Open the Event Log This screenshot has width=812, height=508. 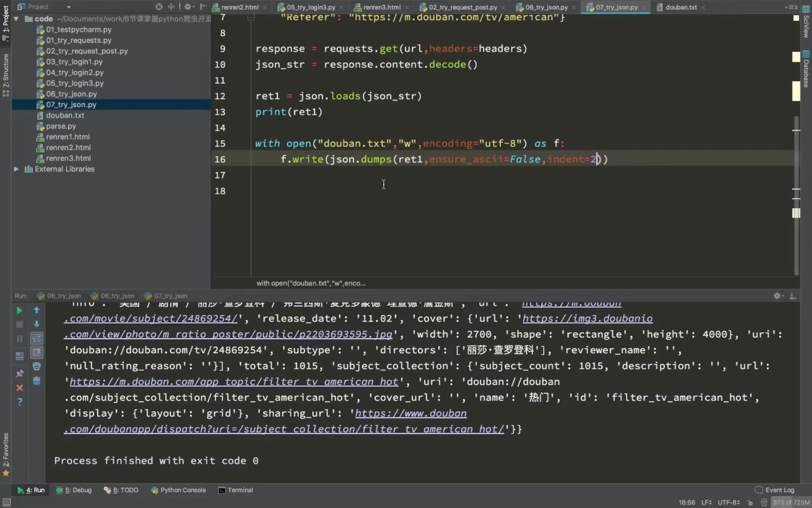point(775,490)
